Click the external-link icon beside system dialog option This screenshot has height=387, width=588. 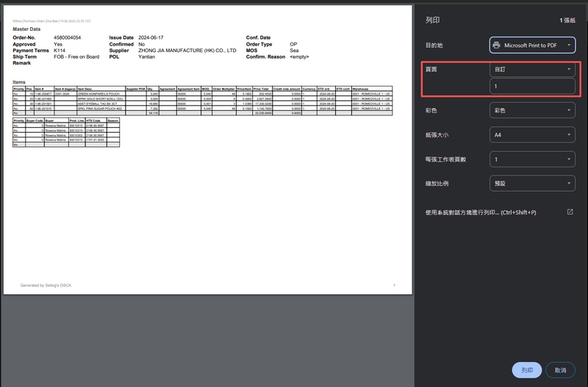click(570, 212)
